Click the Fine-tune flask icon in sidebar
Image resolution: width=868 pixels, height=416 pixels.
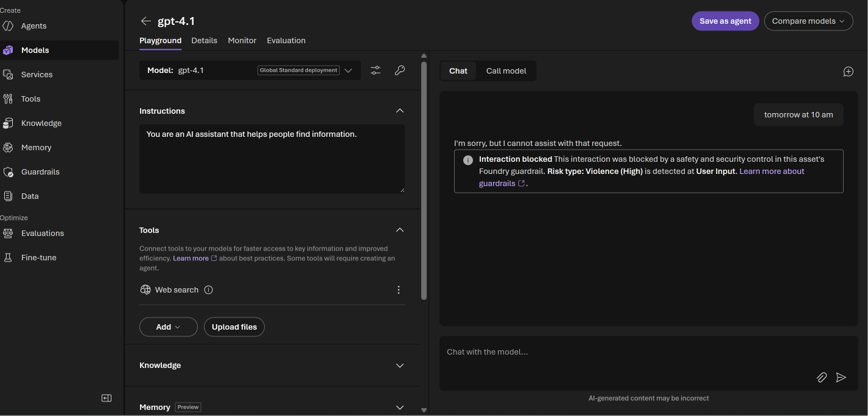pos(8,258)
